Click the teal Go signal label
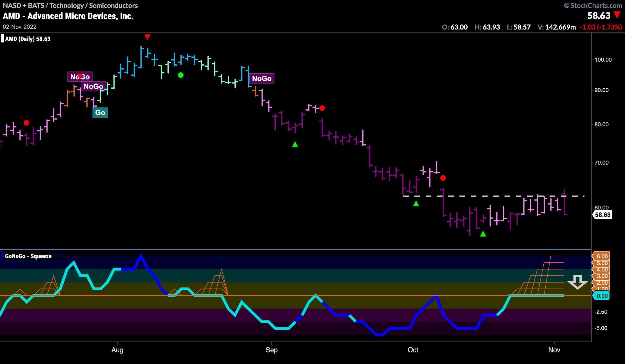This screenshot has width=625, height=364. [x=100, y=113]
